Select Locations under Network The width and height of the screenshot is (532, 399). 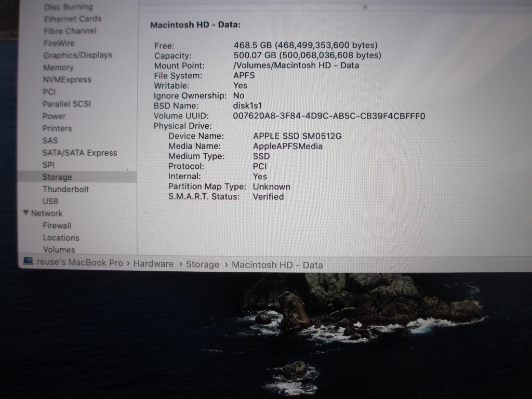[61, 238]
